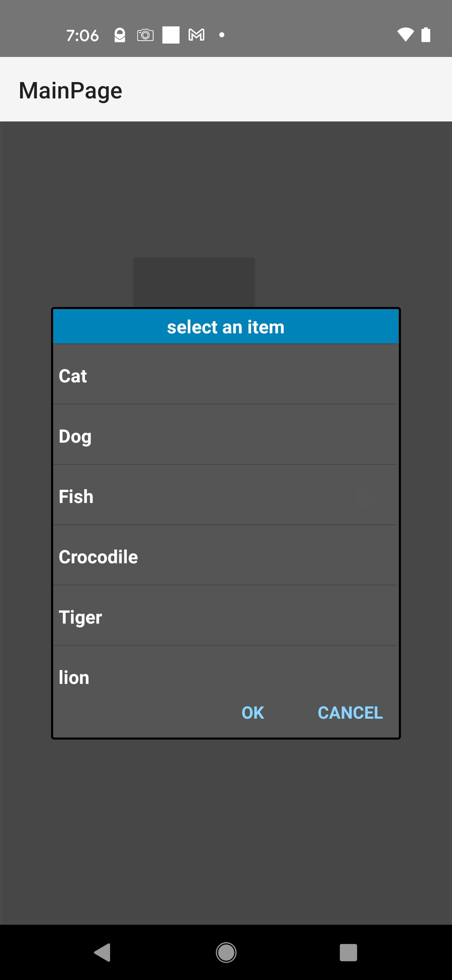Choose Tiger from the list
The image size is (452, 980).
pyautogui.click(x=225, y=617)
